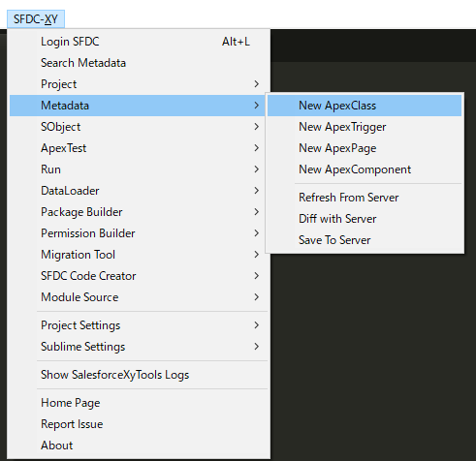Screen dimensions: 476x461
Task: Click Refresh From Server
Action: (x=365, y=198)
